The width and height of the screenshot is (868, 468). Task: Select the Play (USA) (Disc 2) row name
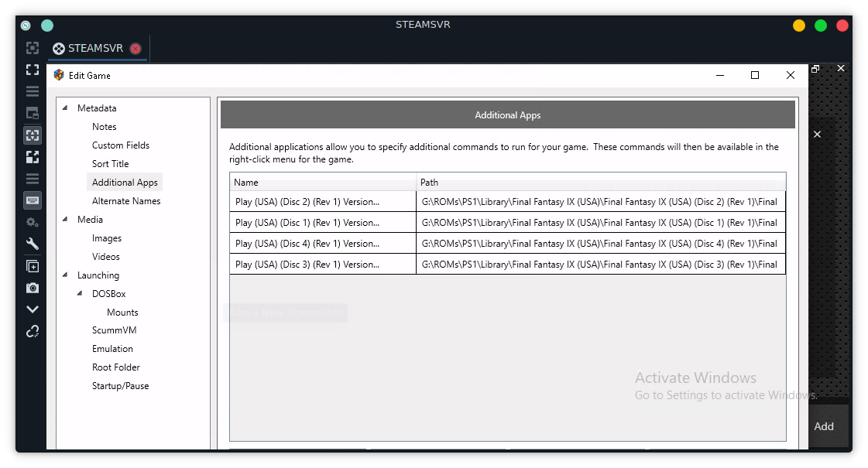click(323, 202)
